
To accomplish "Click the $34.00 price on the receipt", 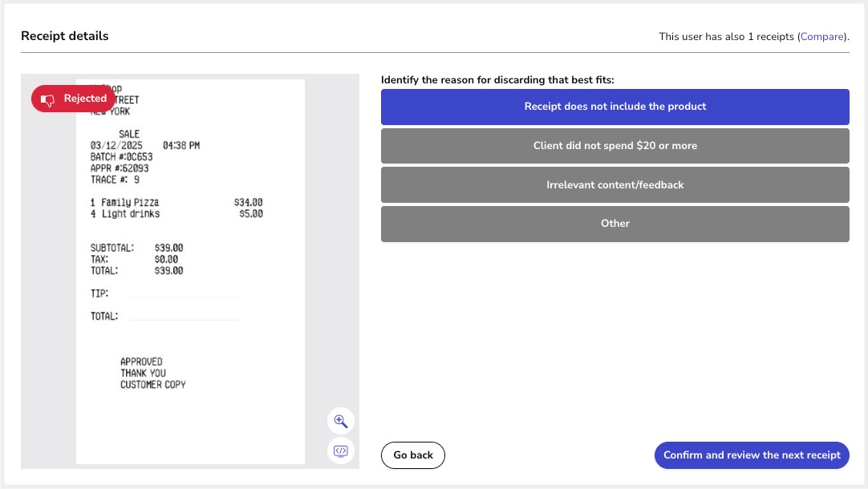I will [248, 203].
